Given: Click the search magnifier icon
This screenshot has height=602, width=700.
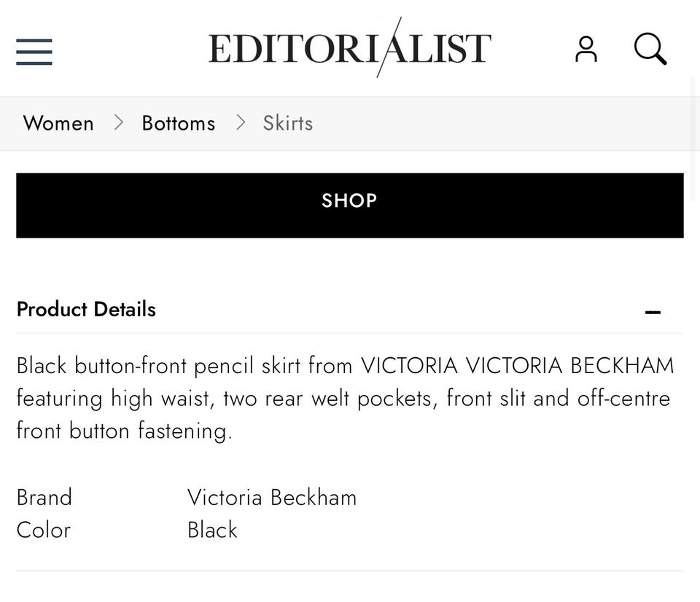Looking at the screenshot, I should click(650, 50).
